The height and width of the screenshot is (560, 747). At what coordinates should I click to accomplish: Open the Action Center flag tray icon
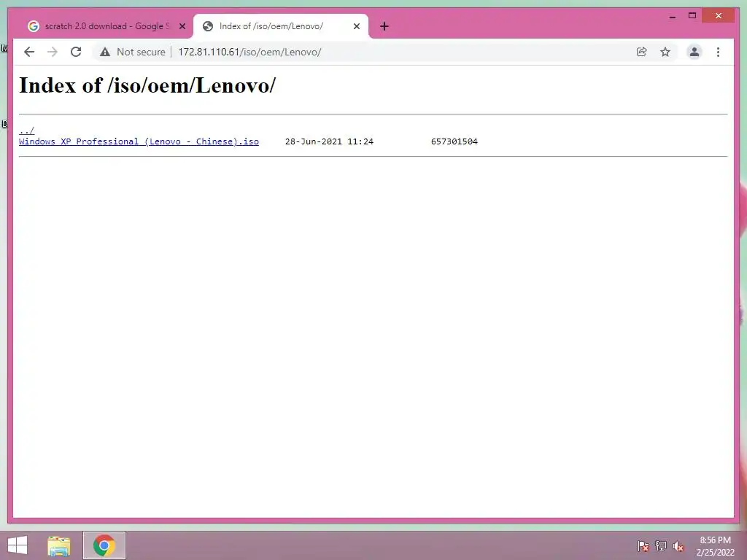coord(643,546)
